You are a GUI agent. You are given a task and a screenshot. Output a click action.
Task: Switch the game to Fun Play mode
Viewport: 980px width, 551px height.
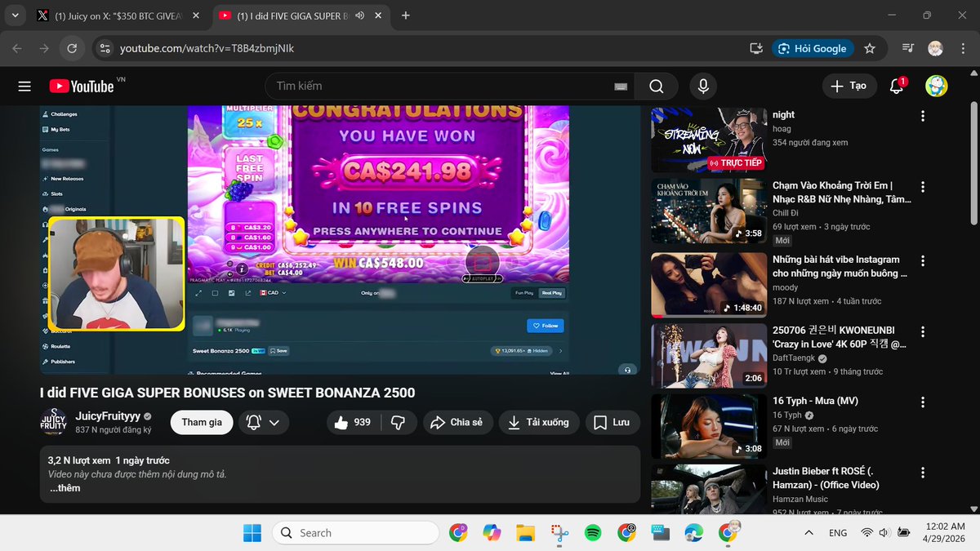[x=523, y=293]
